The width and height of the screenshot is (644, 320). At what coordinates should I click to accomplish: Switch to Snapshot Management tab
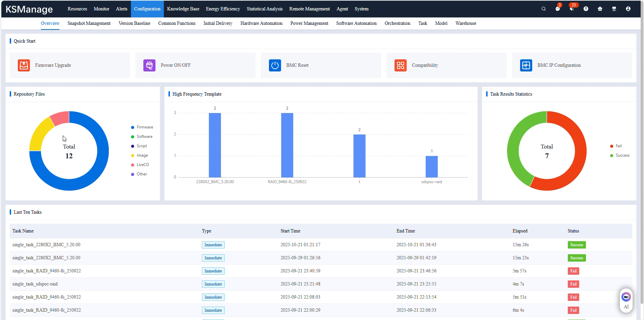(89, 23)
